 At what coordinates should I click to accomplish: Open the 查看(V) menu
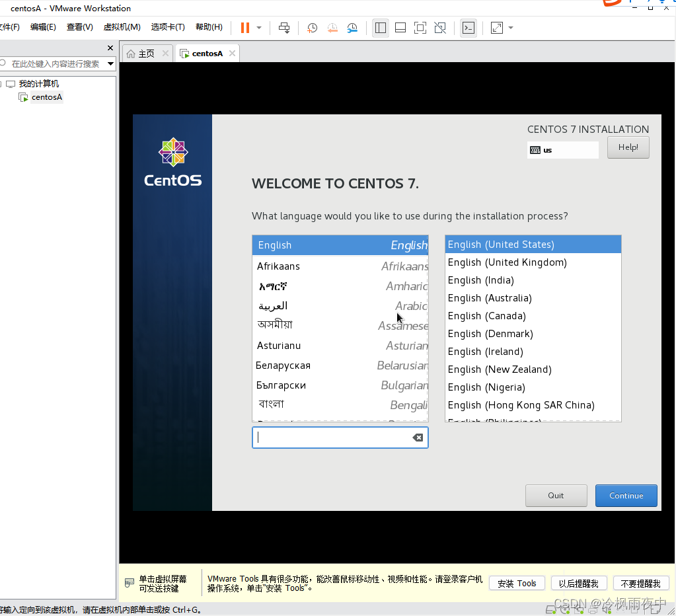click(80, 27)
